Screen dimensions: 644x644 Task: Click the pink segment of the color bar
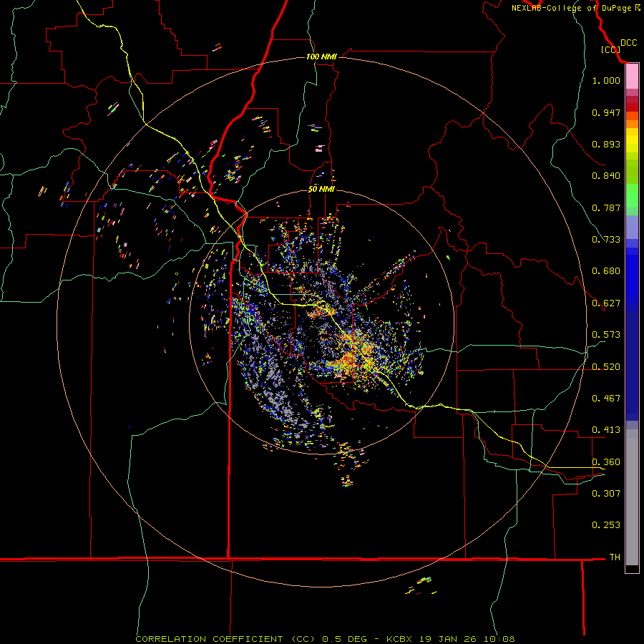632,77
